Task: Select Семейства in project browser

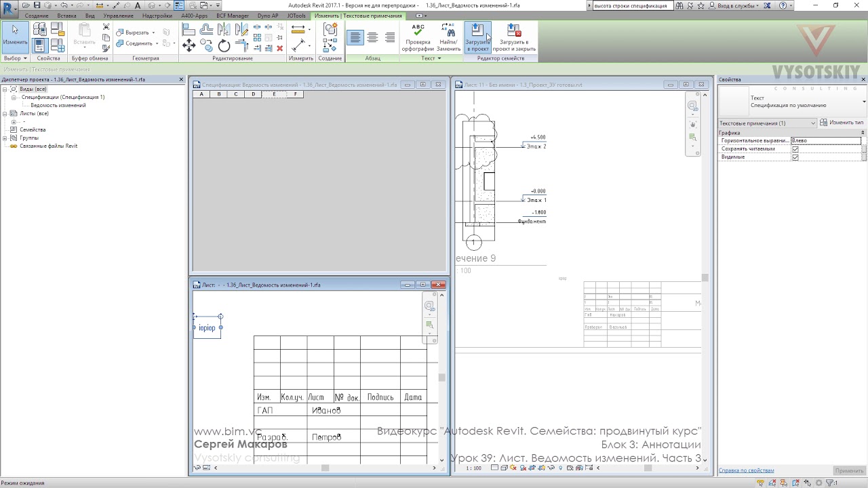Action: [x=33, y=130]
